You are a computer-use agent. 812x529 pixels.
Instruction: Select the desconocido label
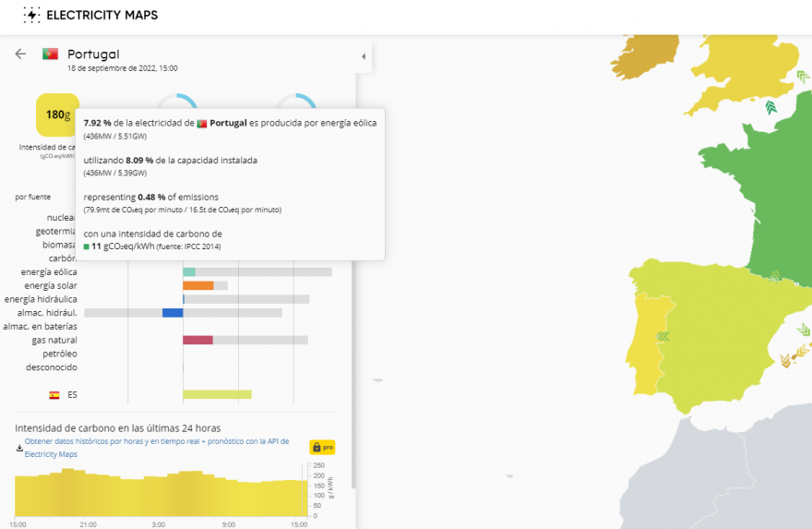tap(52, 367)
